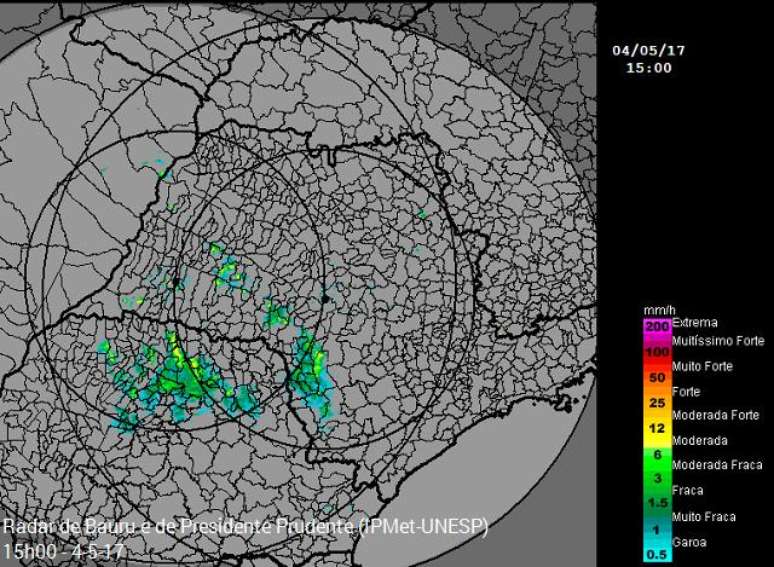This screenshot has width=774, height=567.
Task: Click the 'Garoa' legend label
Action: pyautogui.click(x=691, y=543)
